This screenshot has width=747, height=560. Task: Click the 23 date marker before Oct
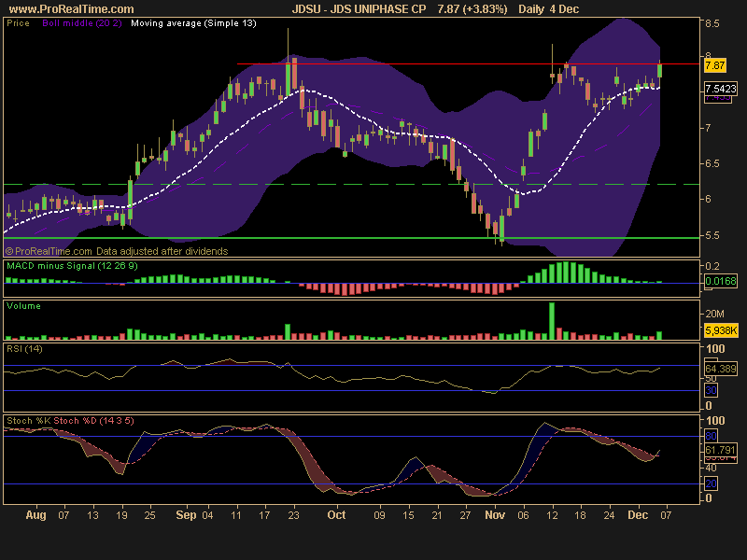pos(293,515)
